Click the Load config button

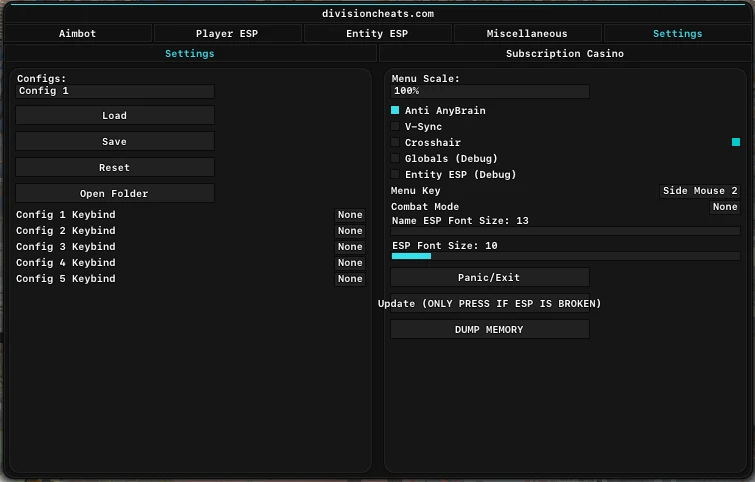pos(115,116)
